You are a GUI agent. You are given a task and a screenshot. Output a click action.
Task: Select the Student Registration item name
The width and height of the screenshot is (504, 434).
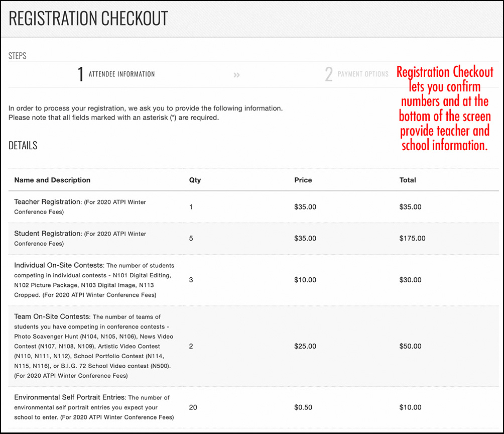click(47, 234)
